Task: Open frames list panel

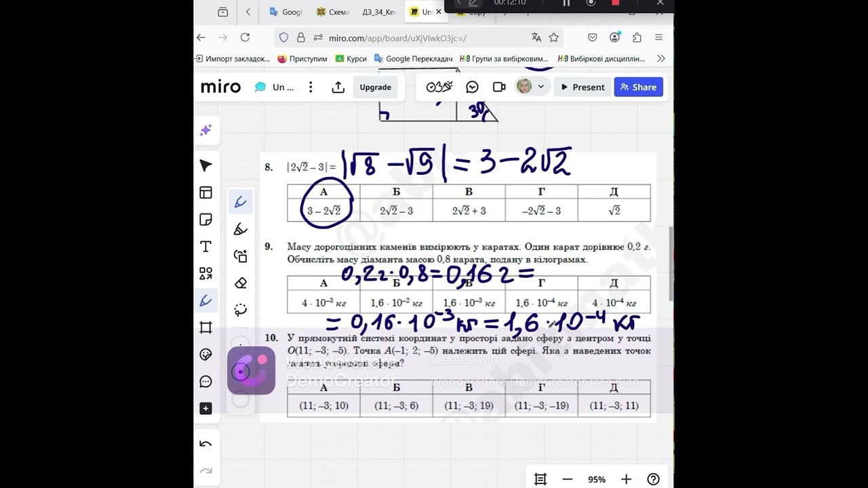Action: [540, 479]
